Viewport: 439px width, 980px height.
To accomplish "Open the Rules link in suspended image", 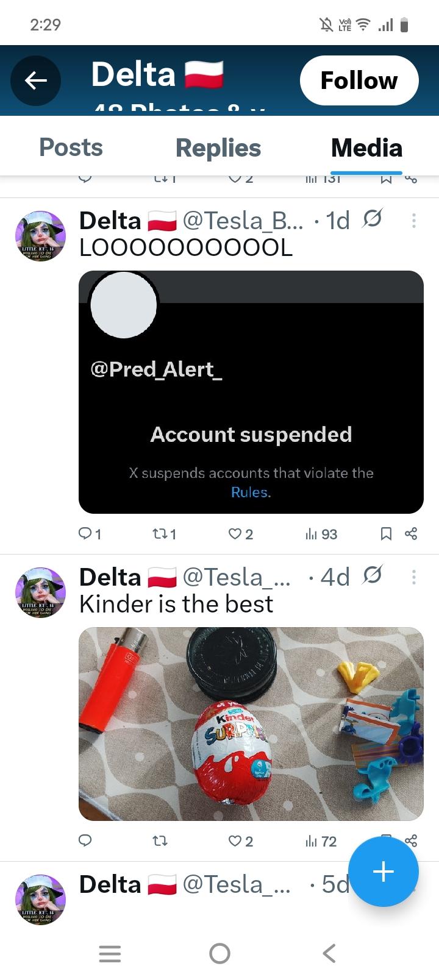I will tap(251, 492).
